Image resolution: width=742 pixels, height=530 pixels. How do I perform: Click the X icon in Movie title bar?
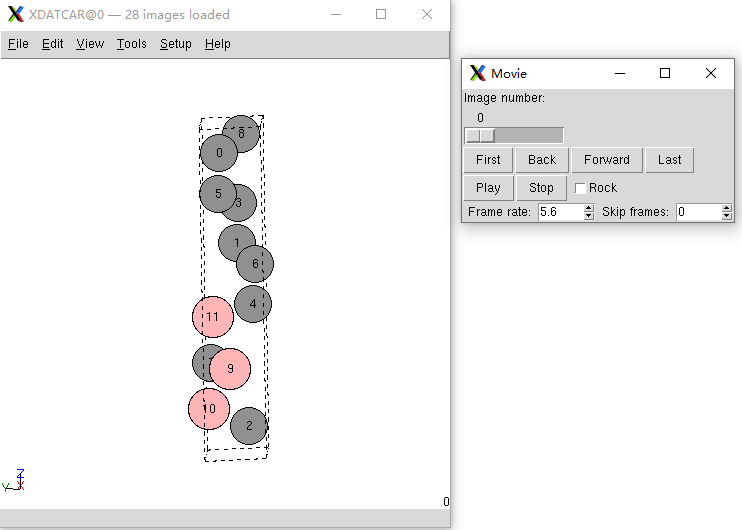477,73
